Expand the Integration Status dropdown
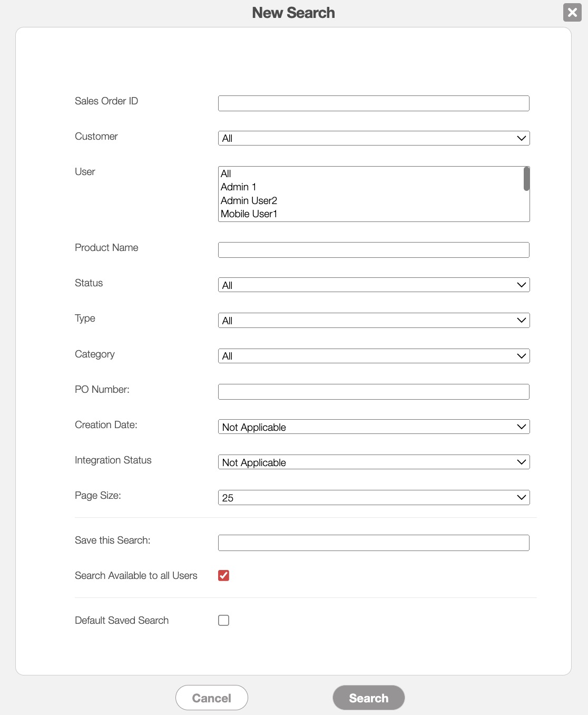 (x=374, y=462)
